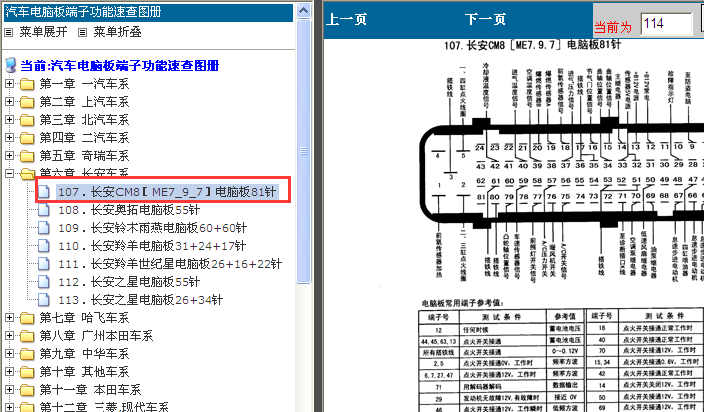Expand the 第三章 北汽车系 tree node
The width and height of the screenshot is (704, 412).
[9, 119]
